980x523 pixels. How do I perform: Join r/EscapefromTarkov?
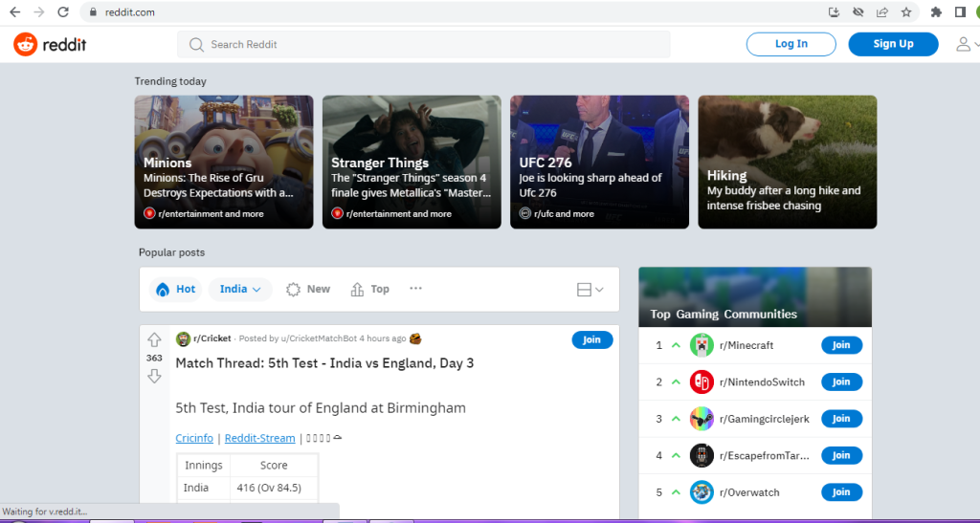841,456
